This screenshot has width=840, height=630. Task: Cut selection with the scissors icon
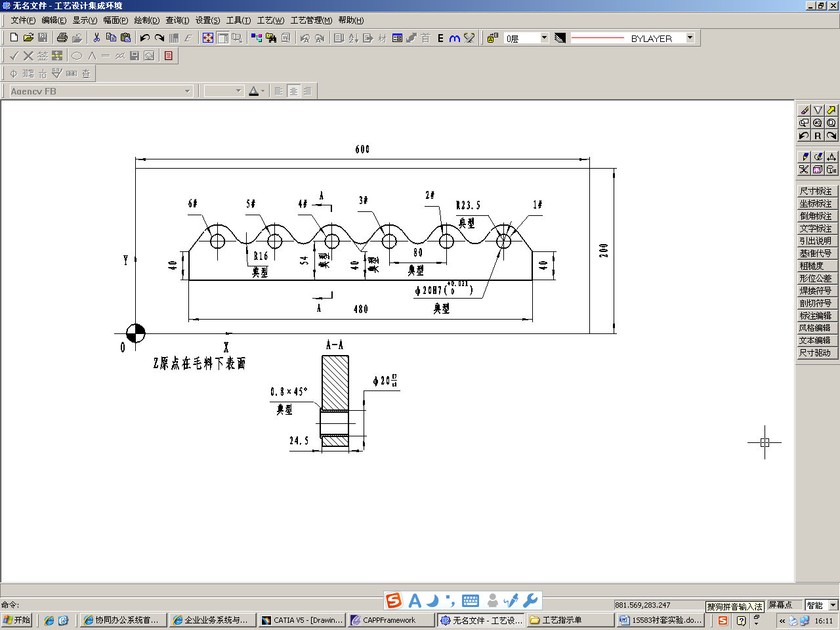pos(96,38)
